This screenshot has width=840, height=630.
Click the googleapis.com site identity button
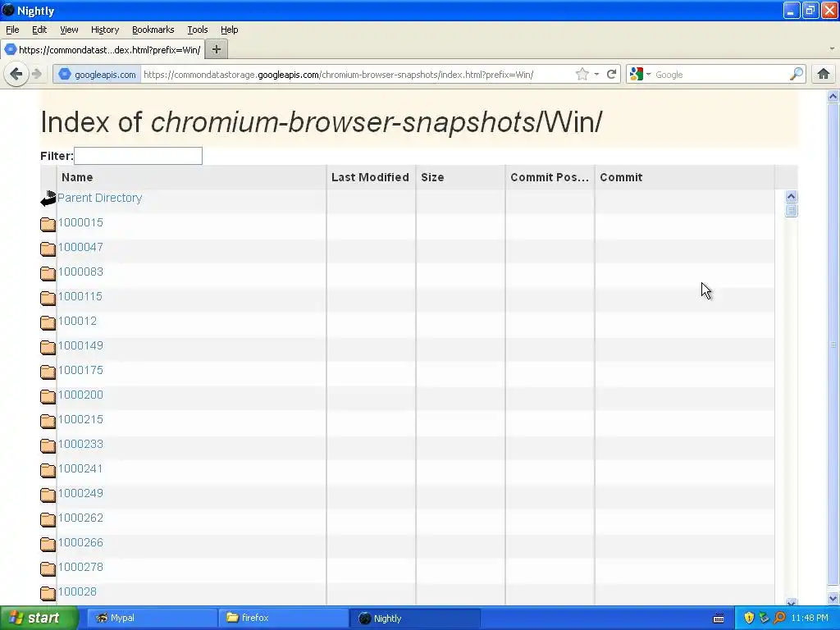[x=97, y=75]
